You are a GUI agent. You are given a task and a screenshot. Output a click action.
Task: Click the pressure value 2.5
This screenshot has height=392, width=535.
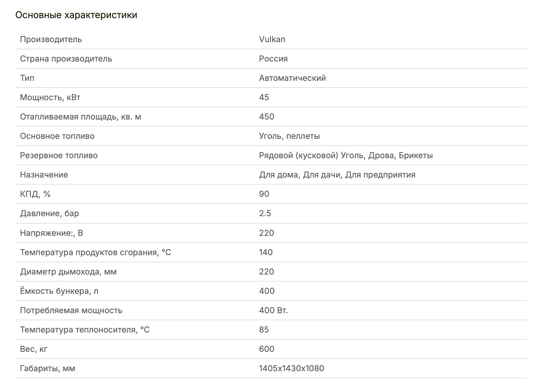click(x=265, y=213)
